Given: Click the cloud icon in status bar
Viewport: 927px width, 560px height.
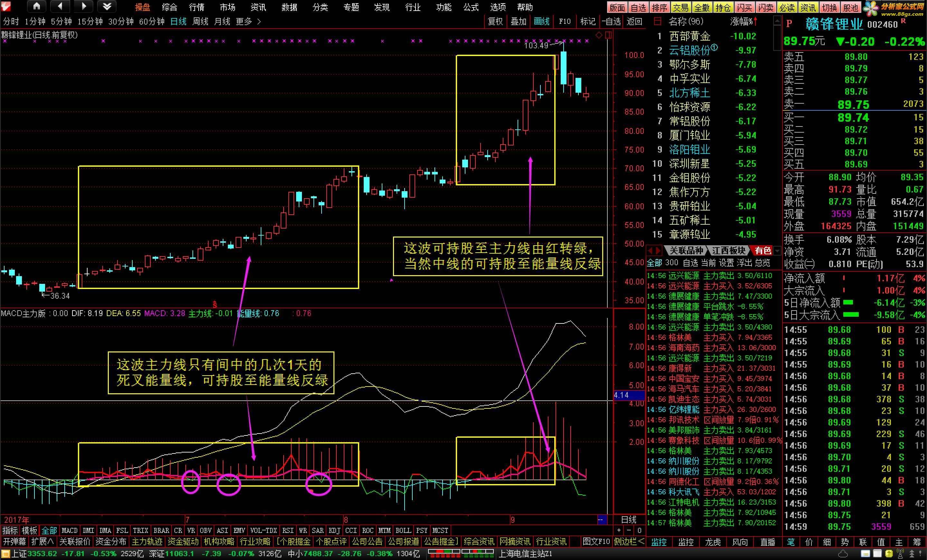Looking at the screenshot, I should (844, 554).
